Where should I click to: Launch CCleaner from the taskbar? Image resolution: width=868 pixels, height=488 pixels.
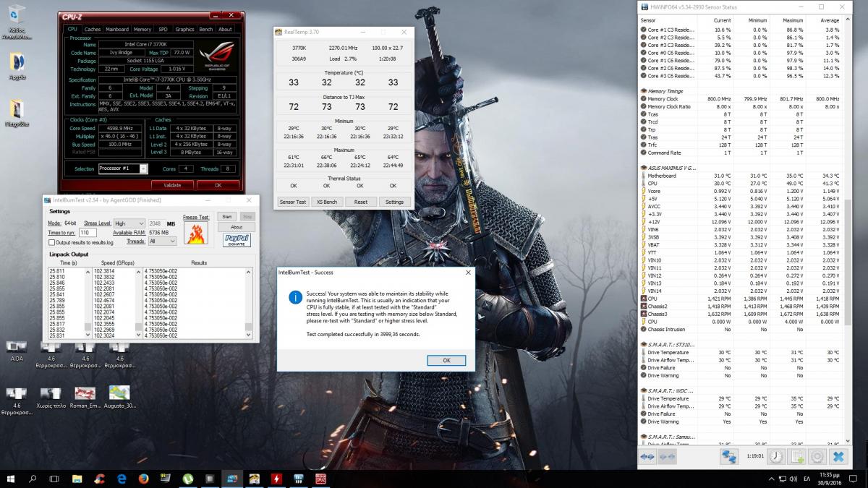(x=99, y=479)
